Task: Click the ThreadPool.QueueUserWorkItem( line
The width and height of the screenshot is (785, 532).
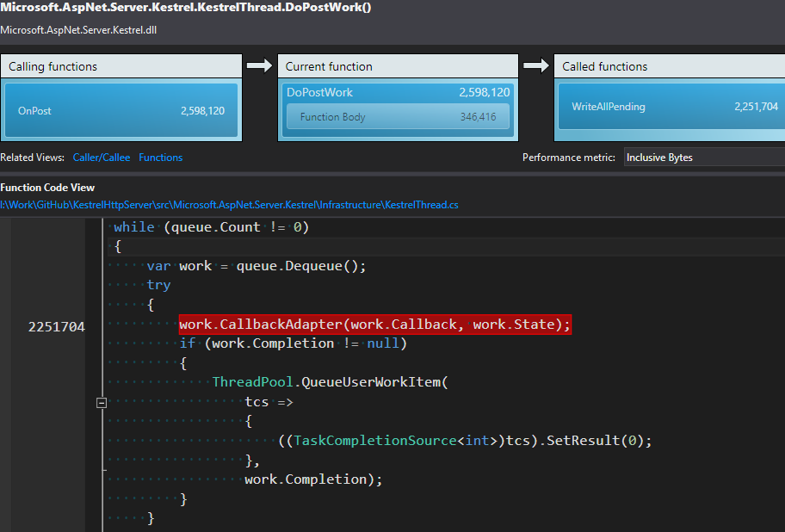Action: 330,382
